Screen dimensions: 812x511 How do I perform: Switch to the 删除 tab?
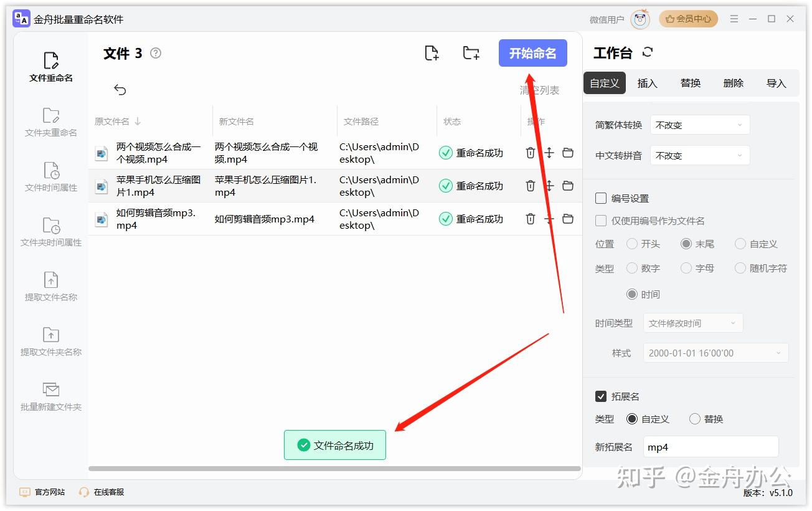[x=734, y=83]
